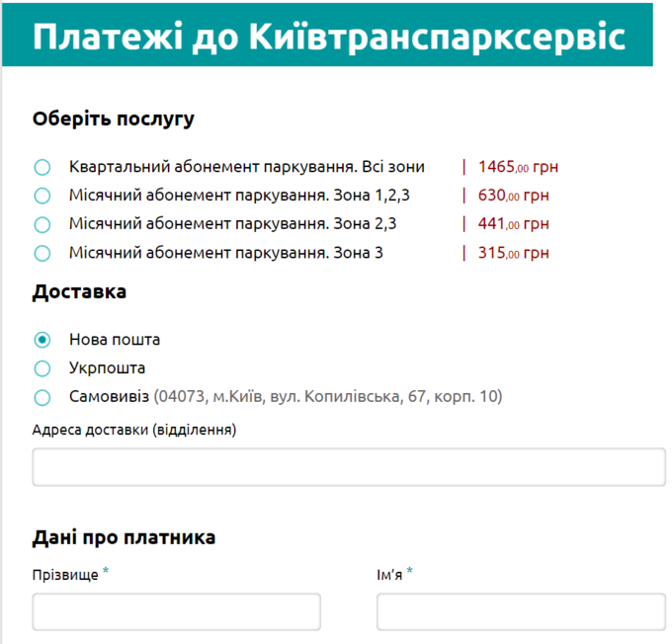Focus the Адреса доставки input field
The height and width of the screenshot is (644, 672).
coord(349,467)
